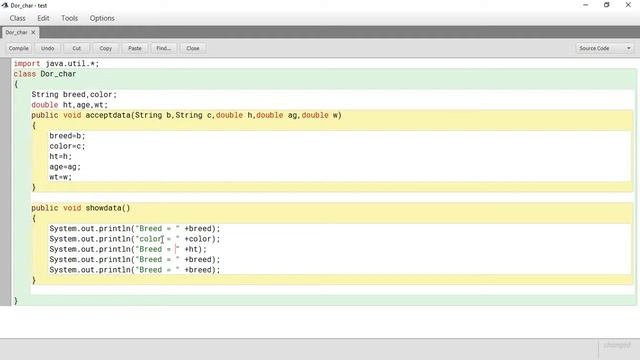The height and width of the screenshot is (360, 640).
Task: Open the Edit menu
Action: (43, 18)
